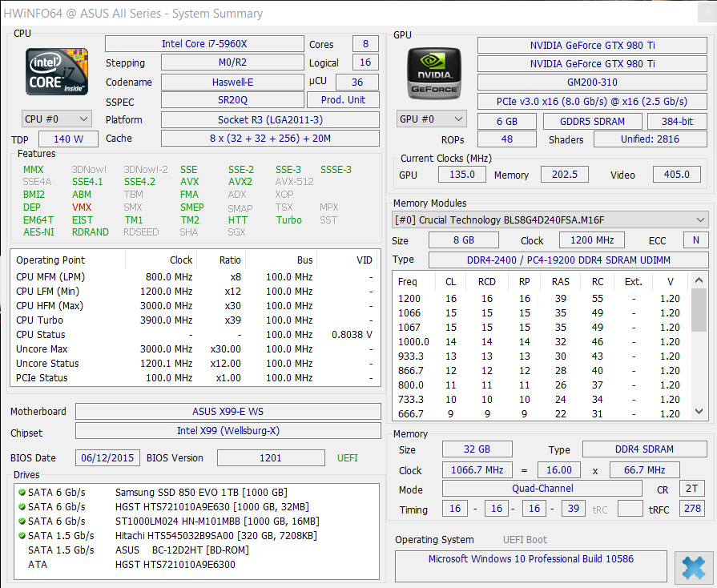
Task: Click the GPU clock value 135.0
Action: [461, 174]
